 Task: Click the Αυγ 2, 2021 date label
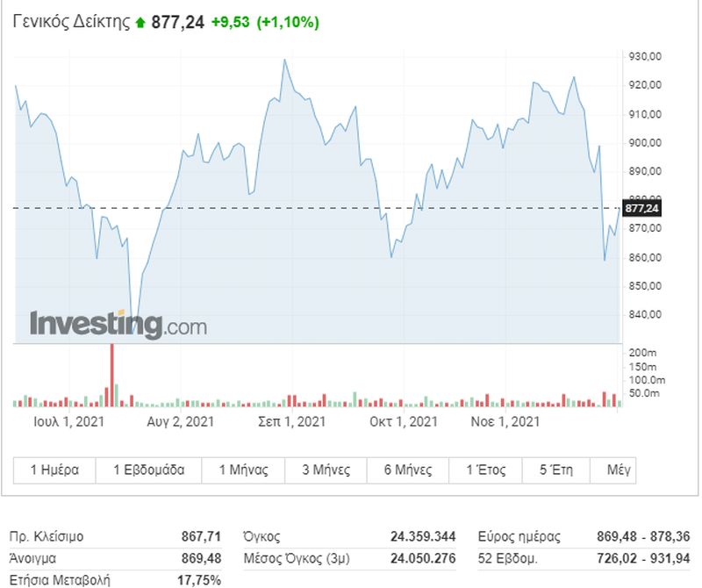[x=181, y=421]
